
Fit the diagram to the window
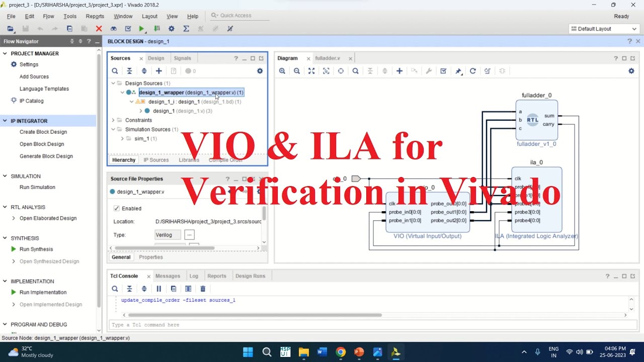[311, 71]
